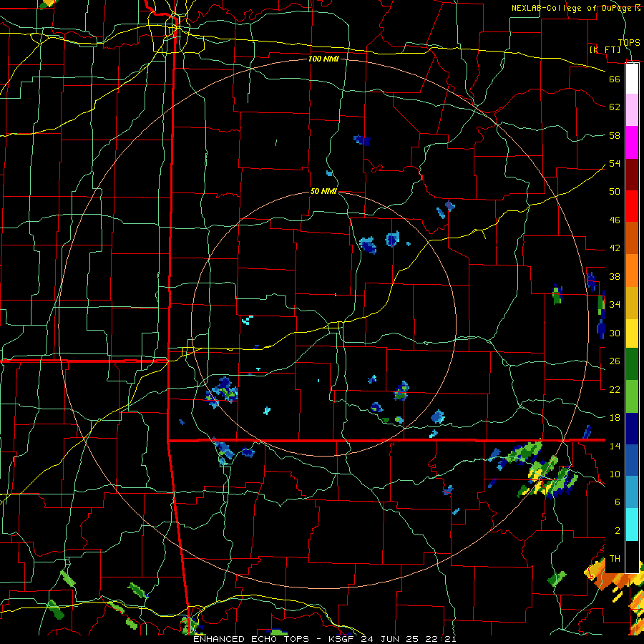Select the white swatch in the legend

632,79
